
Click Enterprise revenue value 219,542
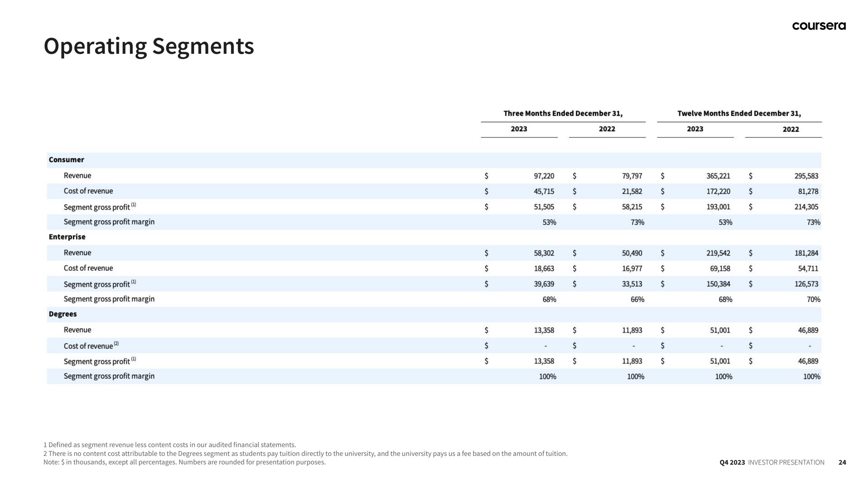718,253
